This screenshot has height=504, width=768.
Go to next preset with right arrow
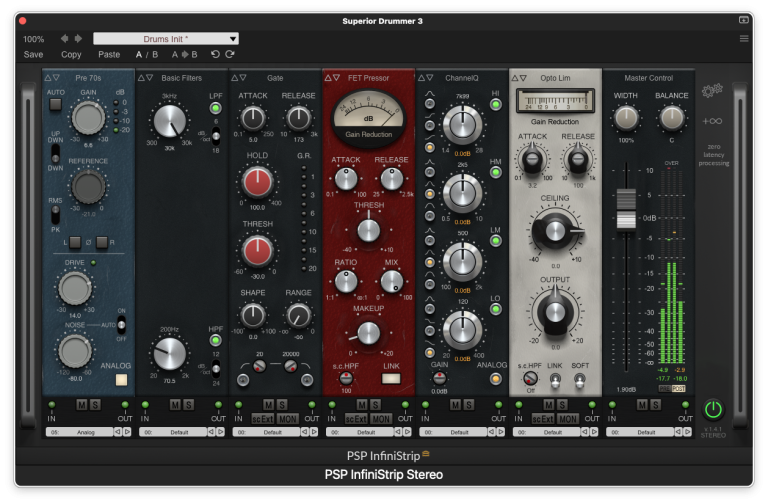click(x=78, y=38)
